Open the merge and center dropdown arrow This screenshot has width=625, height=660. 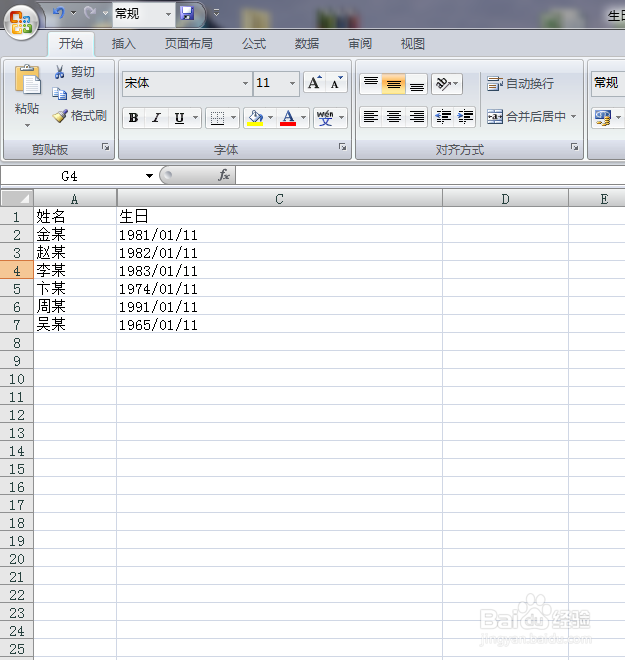[573, 117]
